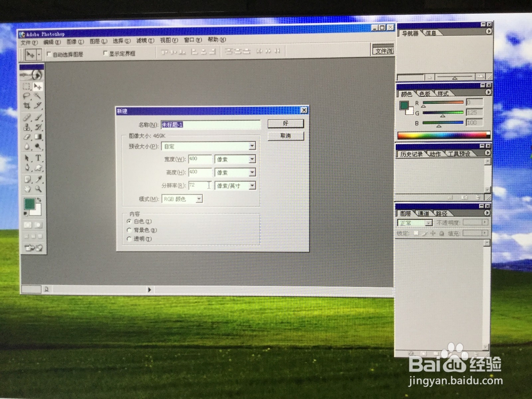
Task: Click 好 button in dialog
Action: pos(286,123)
